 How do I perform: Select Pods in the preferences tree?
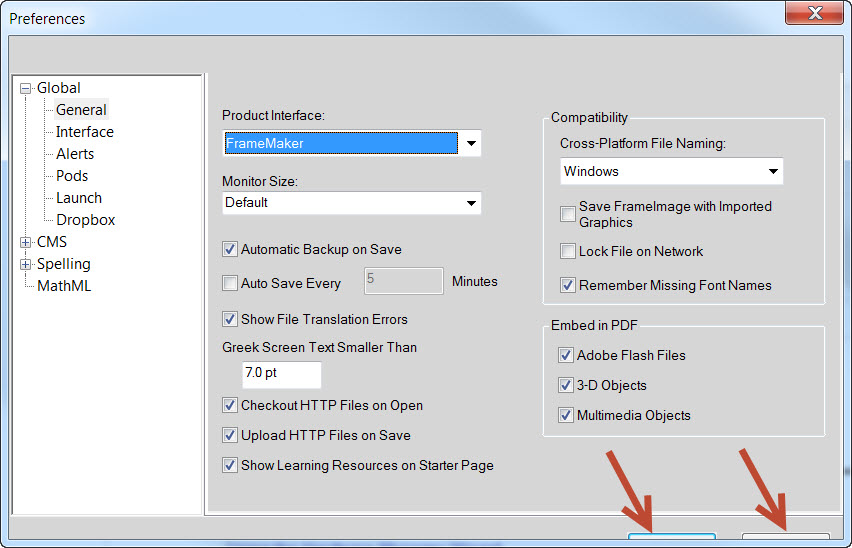click(x=72, y=176)
